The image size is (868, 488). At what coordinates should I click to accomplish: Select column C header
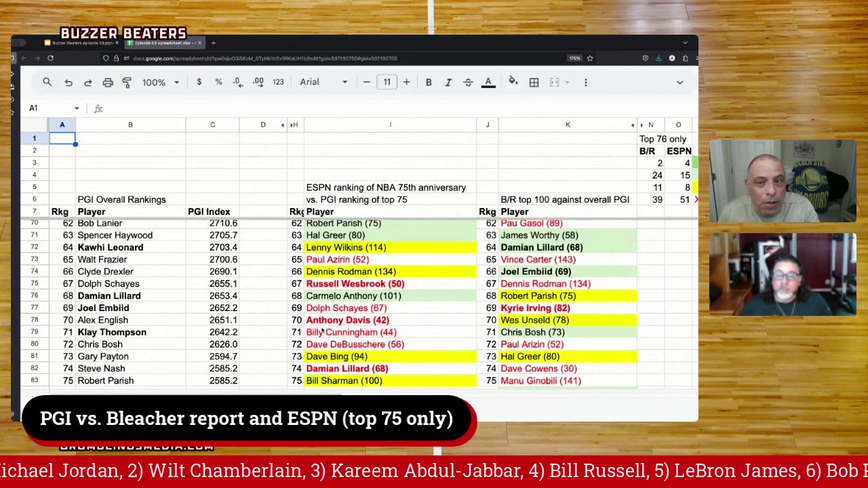[212, 125]
